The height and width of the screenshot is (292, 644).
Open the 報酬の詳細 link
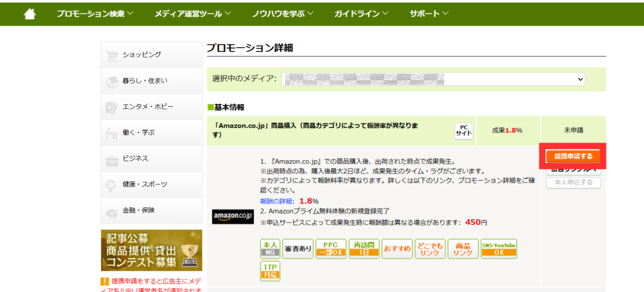coord(276,201)
